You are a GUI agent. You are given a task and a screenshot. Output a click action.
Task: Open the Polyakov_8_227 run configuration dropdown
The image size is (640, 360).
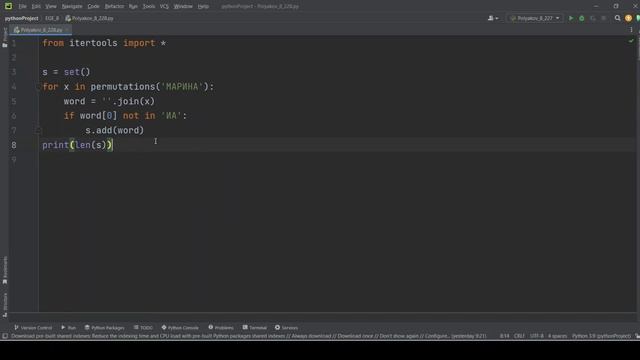(x=535, y=18)
